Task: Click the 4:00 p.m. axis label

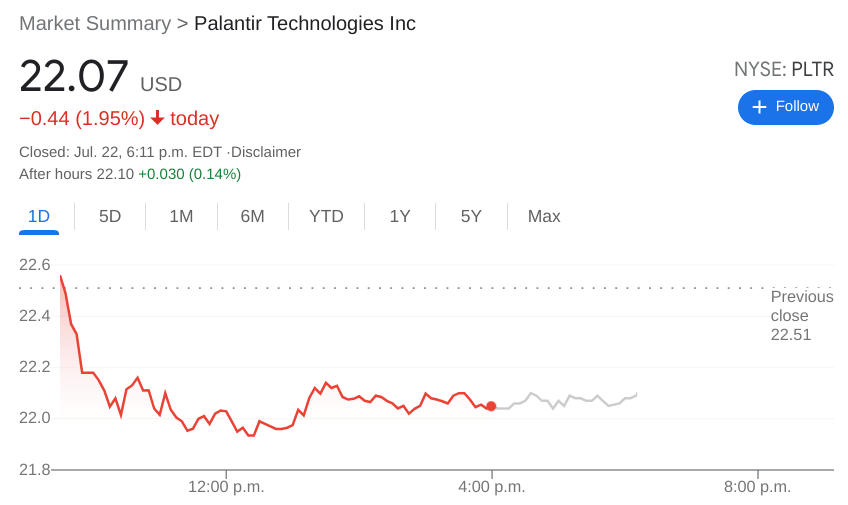Action: 492,487
